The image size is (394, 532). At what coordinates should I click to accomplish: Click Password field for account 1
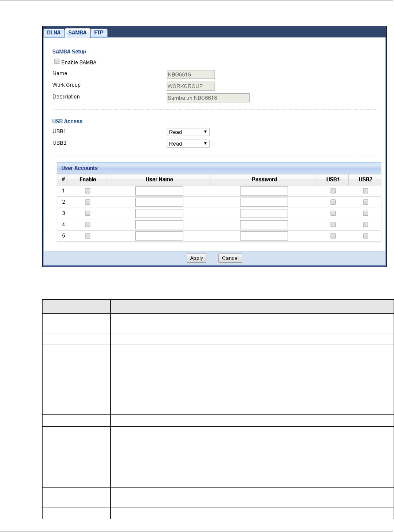264,191
